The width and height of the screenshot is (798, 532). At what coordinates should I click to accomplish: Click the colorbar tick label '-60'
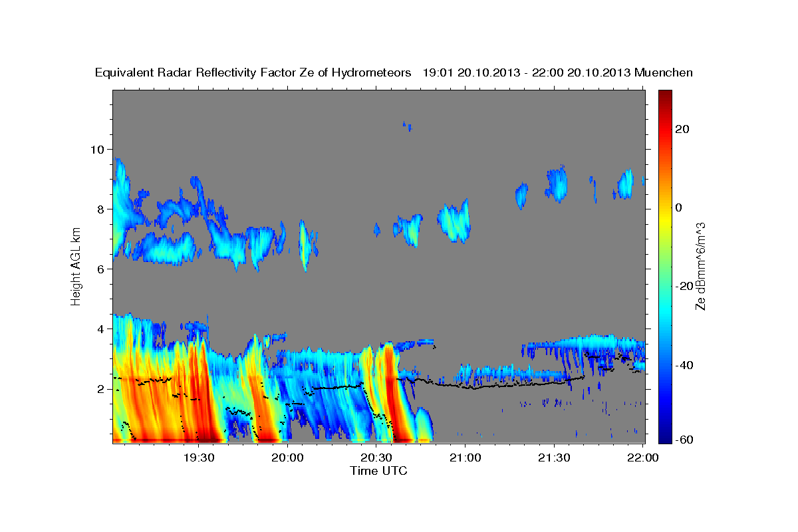point(684,440)
